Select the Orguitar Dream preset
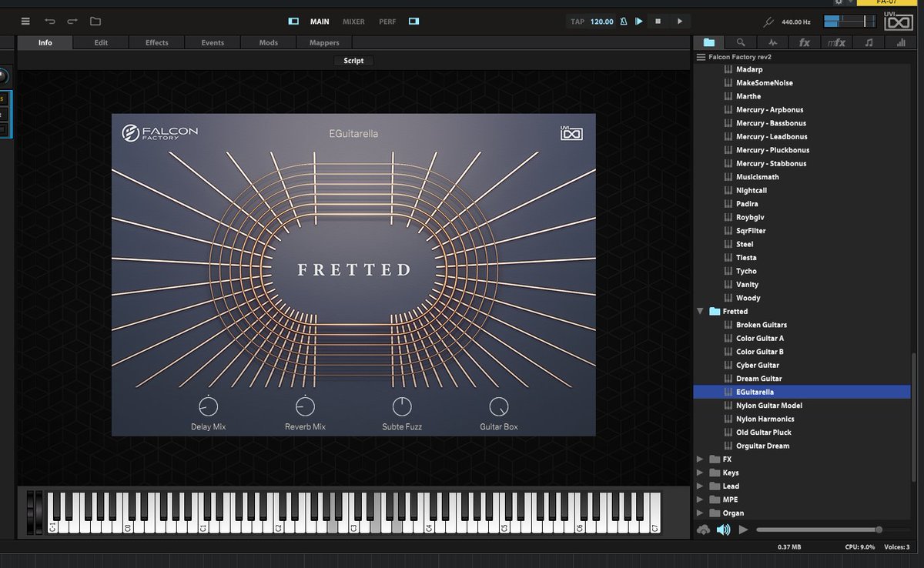This screenshot has height=568, width=924. pos(802,446)
